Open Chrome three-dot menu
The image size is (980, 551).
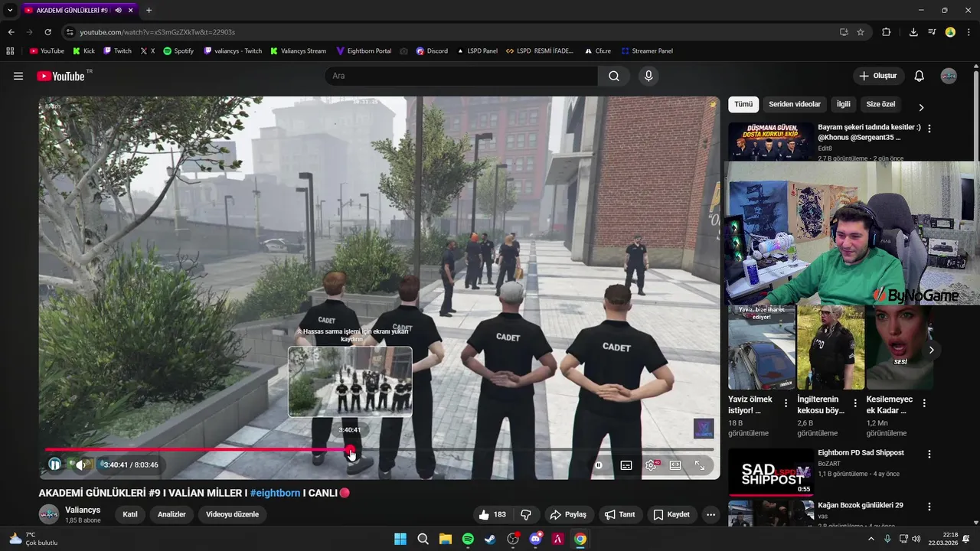(x=969, y=32)
